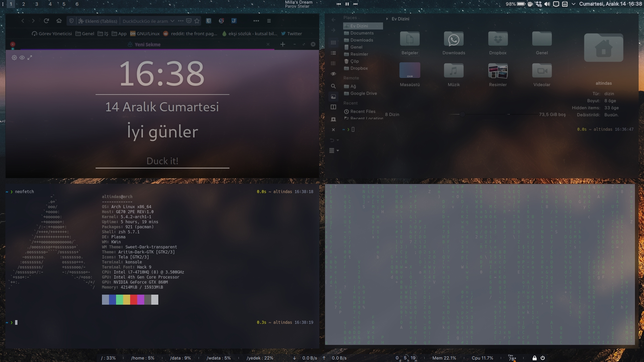
Task: Open the İŞ bookmarks folder
Action: [103, 34]
